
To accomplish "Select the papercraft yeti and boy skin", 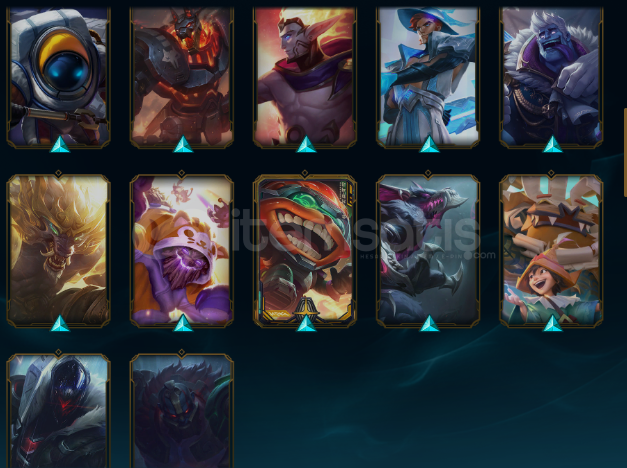I will pyautogui.click(x=551, y=250).
